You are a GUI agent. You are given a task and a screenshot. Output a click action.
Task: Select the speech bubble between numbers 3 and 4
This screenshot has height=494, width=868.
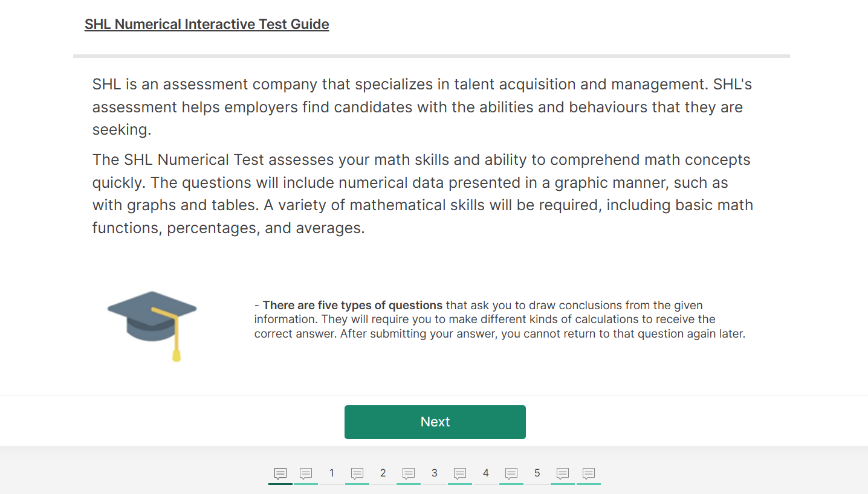pos(460,473)
